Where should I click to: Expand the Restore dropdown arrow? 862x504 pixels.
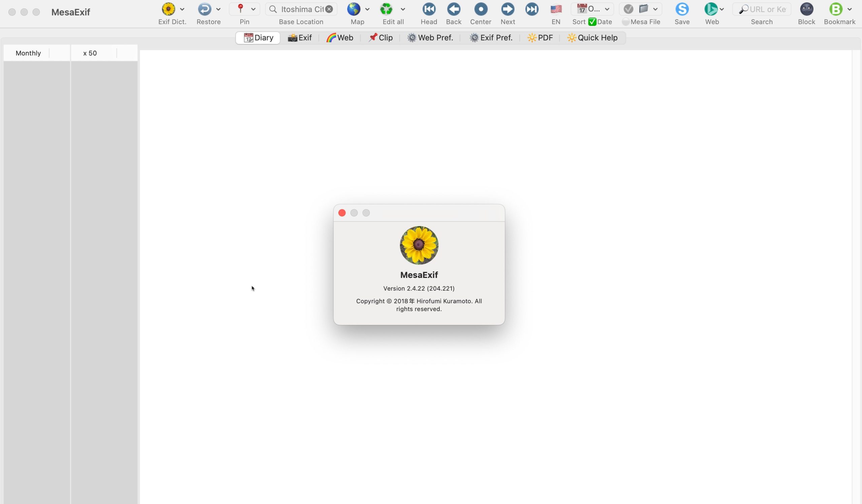pyautogui.click(x=218, y=9)
